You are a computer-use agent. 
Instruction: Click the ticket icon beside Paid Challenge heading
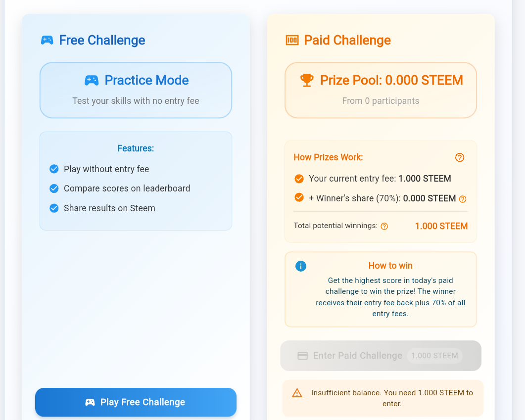click(292, 40)
